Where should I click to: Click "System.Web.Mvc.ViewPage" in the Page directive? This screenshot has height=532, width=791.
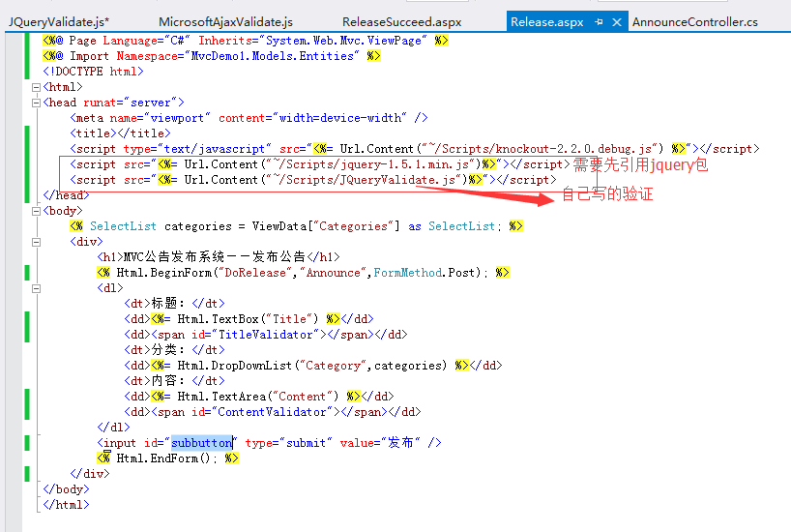343,41
